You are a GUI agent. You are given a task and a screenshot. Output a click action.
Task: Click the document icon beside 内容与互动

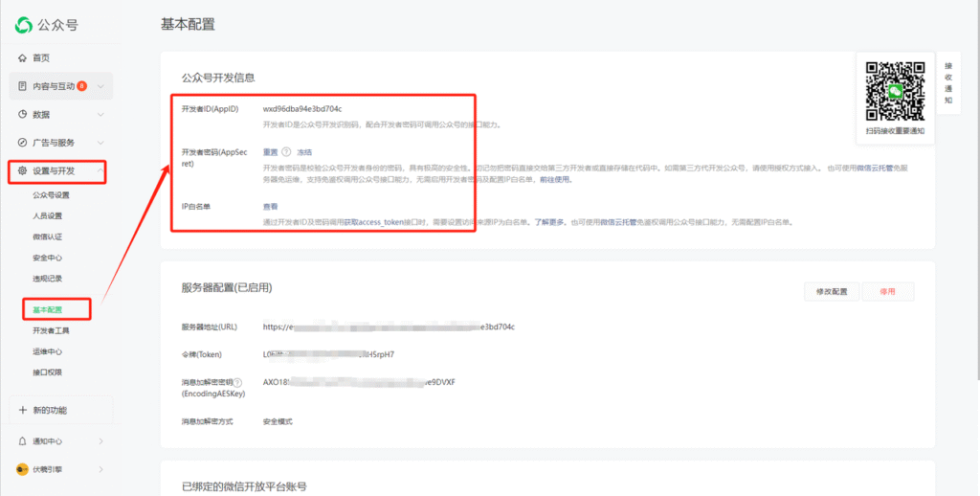23,86
